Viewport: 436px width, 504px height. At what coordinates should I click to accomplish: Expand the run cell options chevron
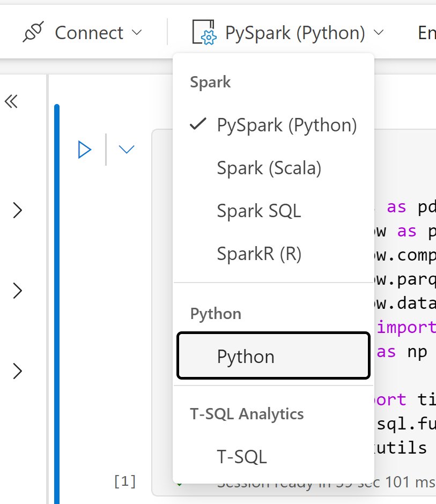coord(127,150)
